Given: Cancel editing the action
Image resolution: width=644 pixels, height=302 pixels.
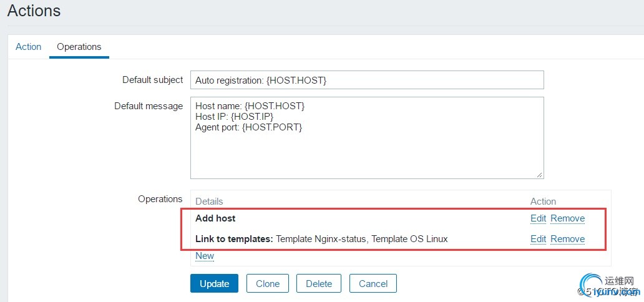Looking at the screenshot, I should point(373,283).
